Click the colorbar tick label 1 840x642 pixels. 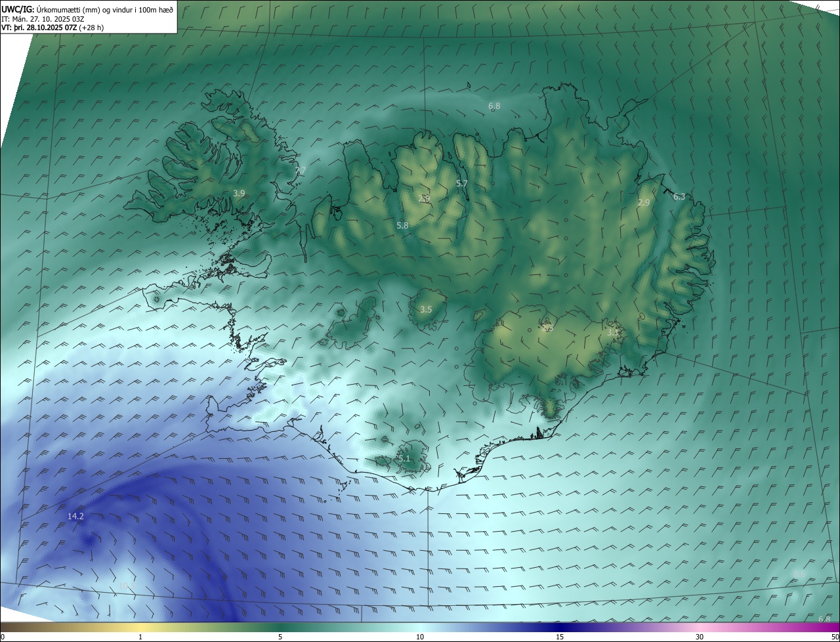(140, 637)
